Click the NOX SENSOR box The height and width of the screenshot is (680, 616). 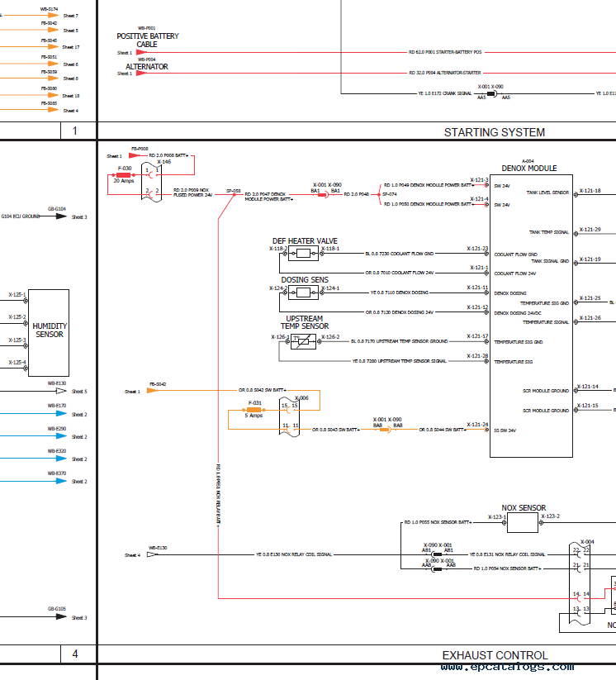coord(523,522)
